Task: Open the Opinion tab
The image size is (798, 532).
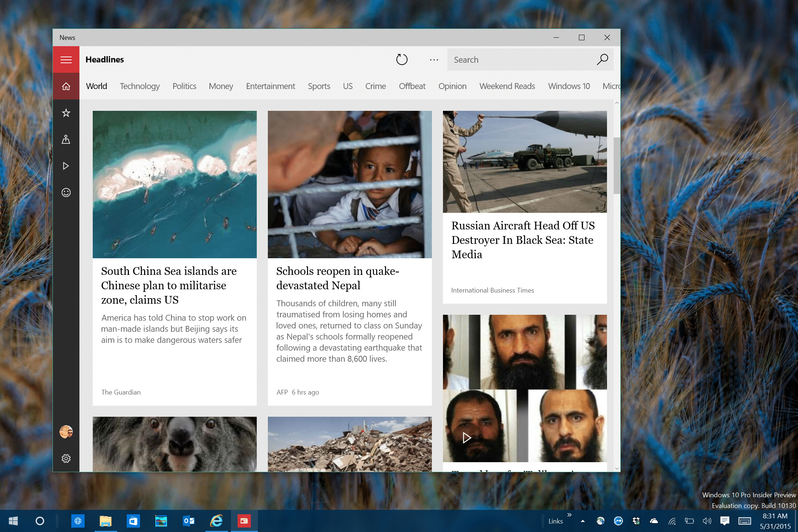Action: tap(453, 86)
